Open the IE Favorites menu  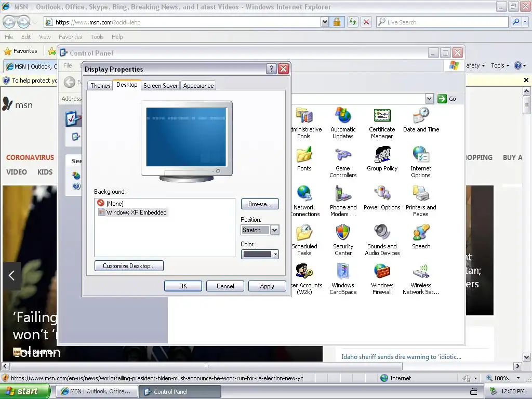[x=70, y=37]
